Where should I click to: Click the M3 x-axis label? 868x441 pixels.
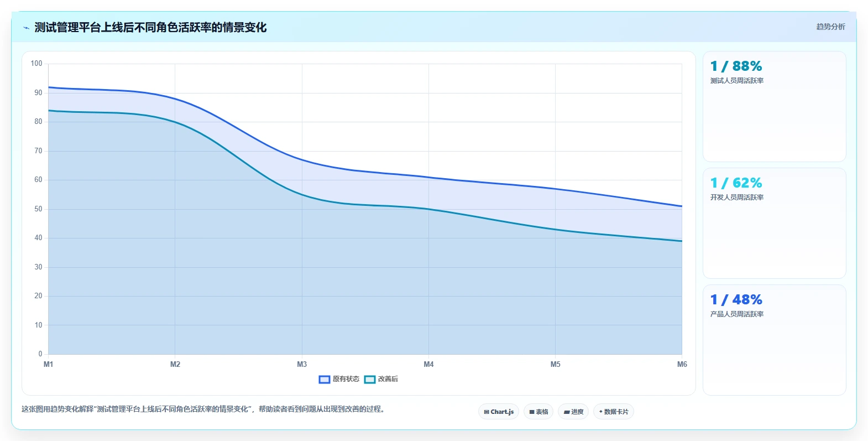[x=302, y=364]
